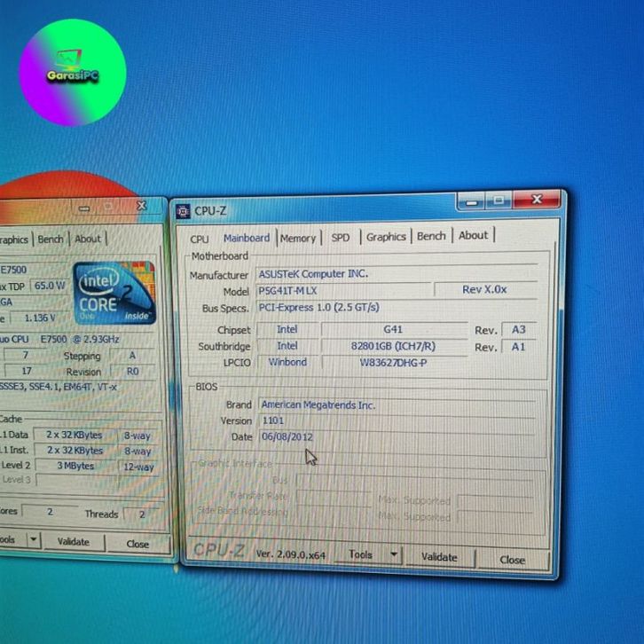644x644 pixels.
Task: Click the Threads count value 2
Action: click(x=142, y=514)
